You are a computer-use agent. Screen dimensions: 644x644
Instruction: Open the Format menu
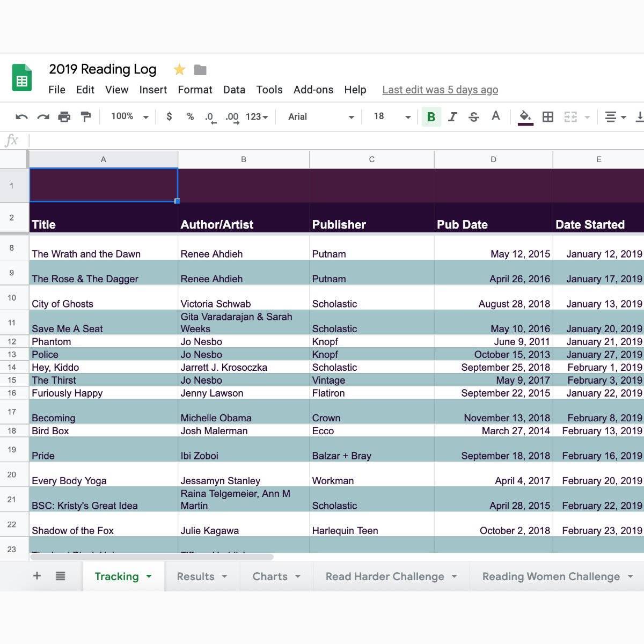[195, 90]
